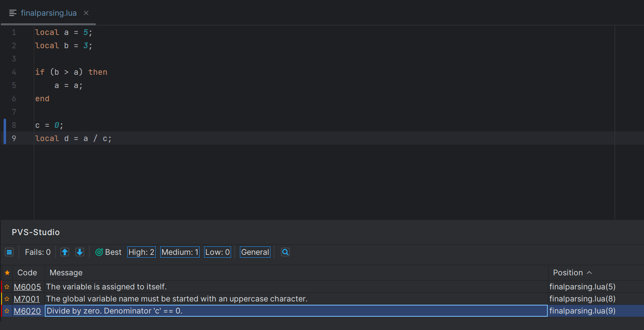Close the finalparsing.lua tab
This screenshot has height=330, width=644.
click(86, 13)
